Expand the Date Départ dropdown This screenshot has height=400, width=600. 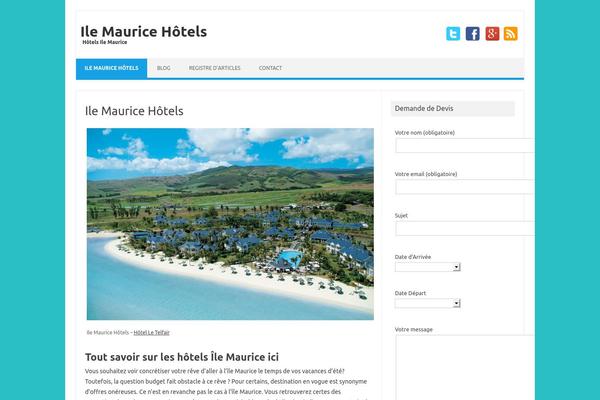(427, 303)
